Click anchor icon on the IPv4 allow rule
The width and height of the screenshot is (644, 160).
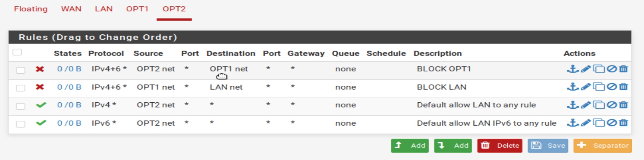point(572,105)
